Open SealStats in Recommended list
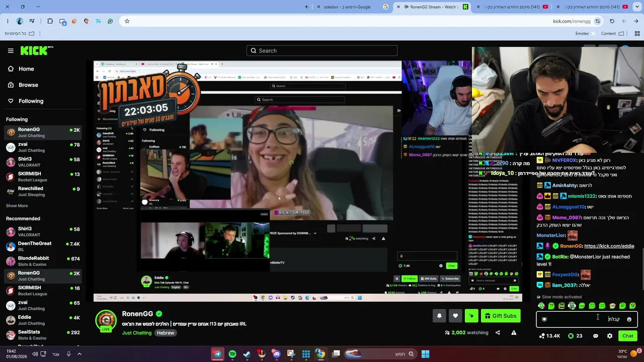The width and height of the screenshot is (644, 362). [x=43, y=335]
